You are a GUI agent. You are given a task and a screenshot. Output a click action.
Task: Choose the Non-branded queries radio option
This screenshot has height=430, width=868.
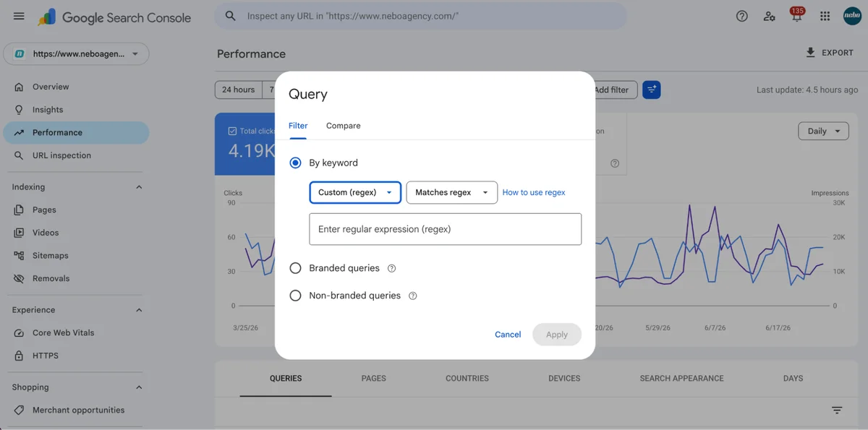(x=295, y=296)
